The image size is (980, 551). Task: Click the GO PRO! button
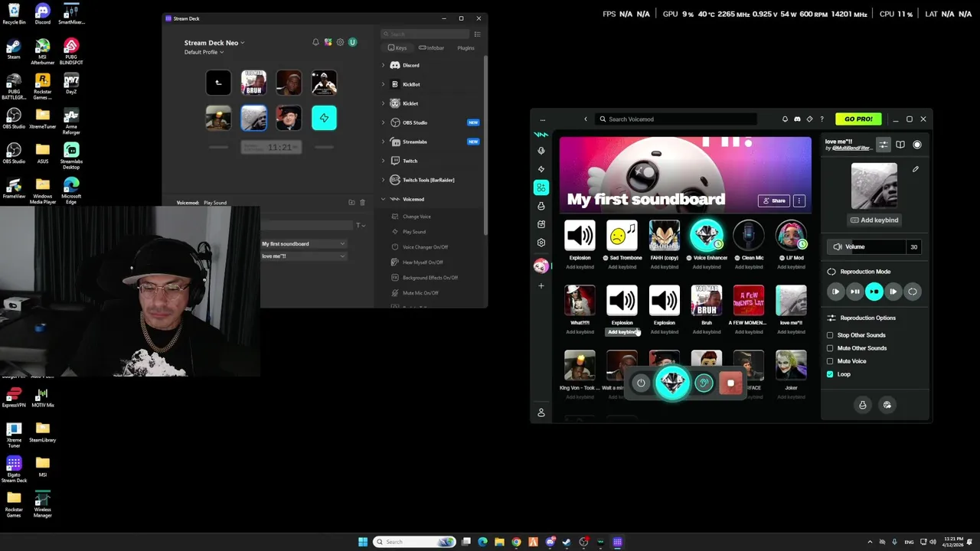(x=858, y=119)
